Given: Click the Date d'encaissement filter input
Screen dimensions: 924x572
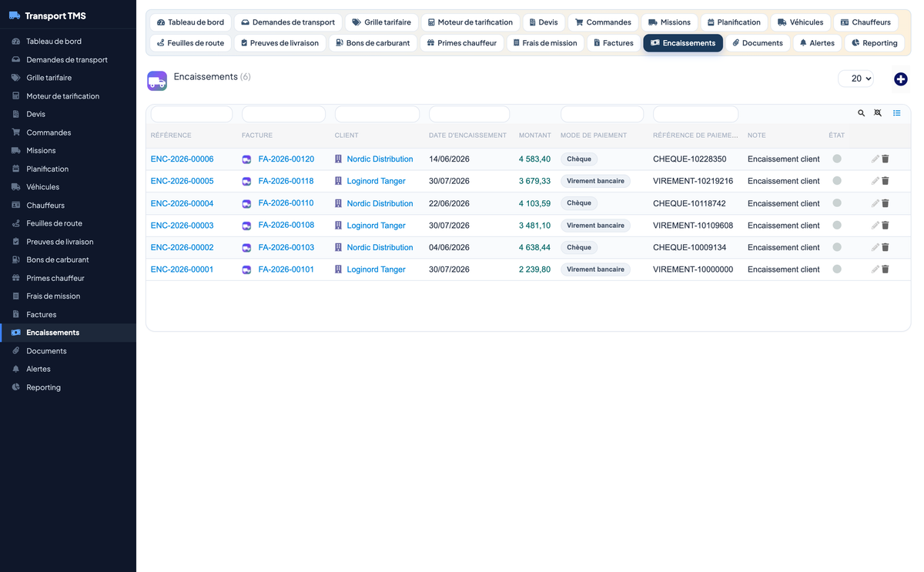Looking at the screenshot, I should pyautogui.click(x=469, y=114).
